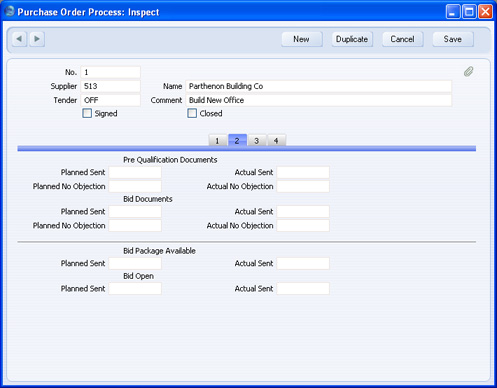Click Bid Documents Actual Sent field
Image resolution: width=497 pixels, height=388 pixels.
pos(303,212)
